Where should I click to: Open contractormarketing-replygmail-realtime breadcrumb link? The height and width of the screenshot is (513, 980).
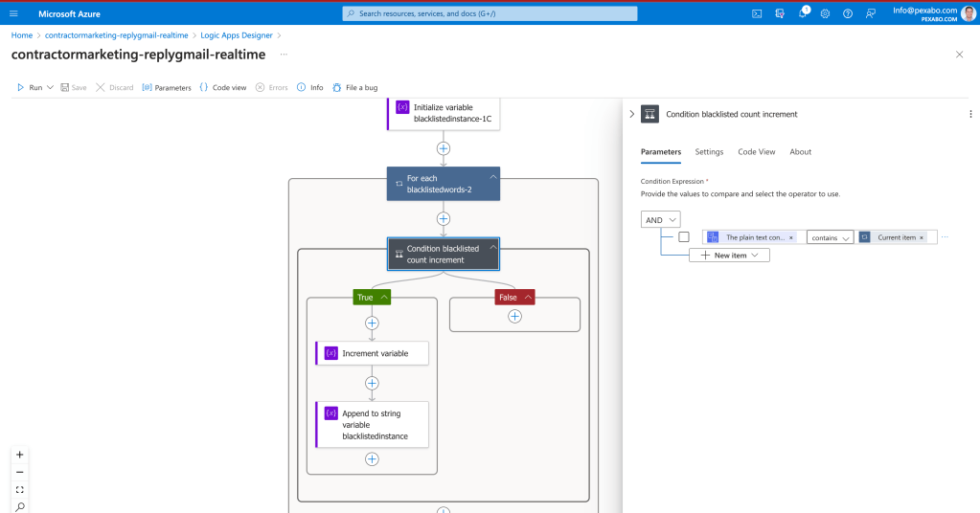pos(116,35)
